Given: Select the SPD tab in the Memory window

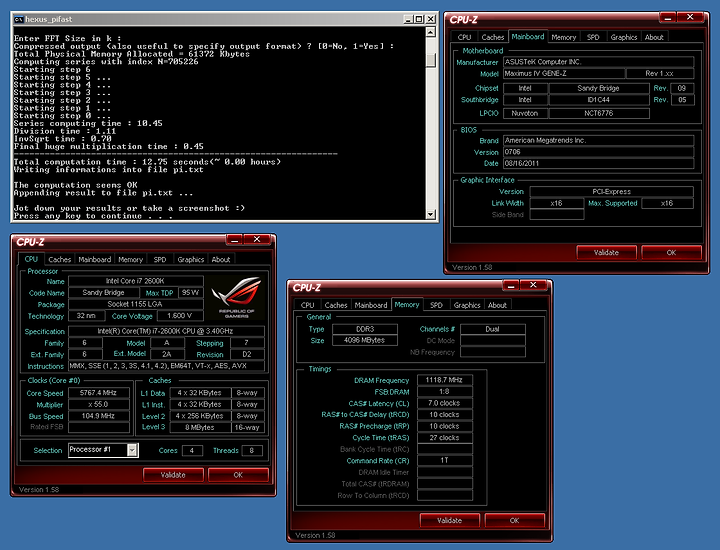Looking at the screenshot, I should coord(436,305).
